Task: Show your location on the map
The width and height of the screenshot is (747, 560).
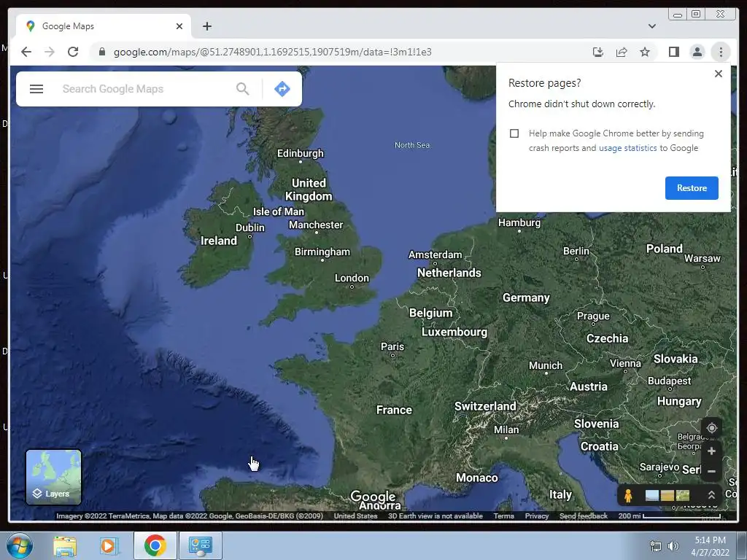Action: [712, 428]
